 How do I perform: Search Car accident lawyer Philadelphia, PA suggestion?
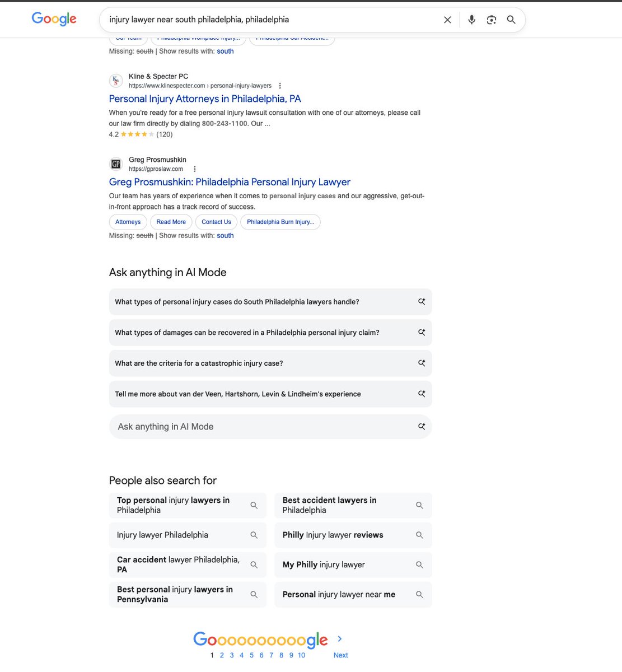pos(188,564)
